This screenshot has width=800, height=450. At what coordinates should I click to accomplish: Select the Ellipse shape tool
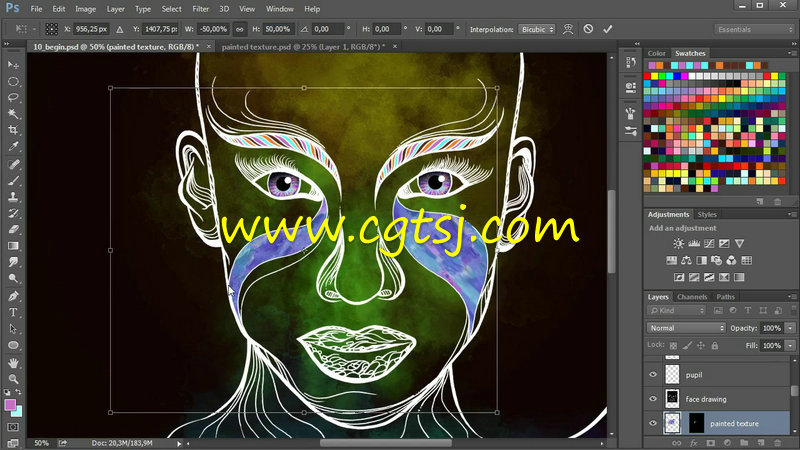[x=13, y=345]
